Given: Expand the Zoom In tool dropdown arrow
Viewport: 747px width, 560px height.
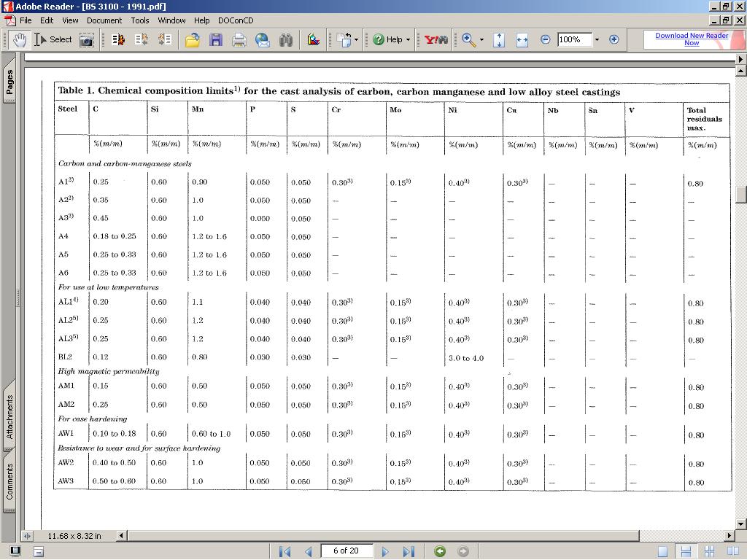Looking at the screenshot, I should click(481, 40).
